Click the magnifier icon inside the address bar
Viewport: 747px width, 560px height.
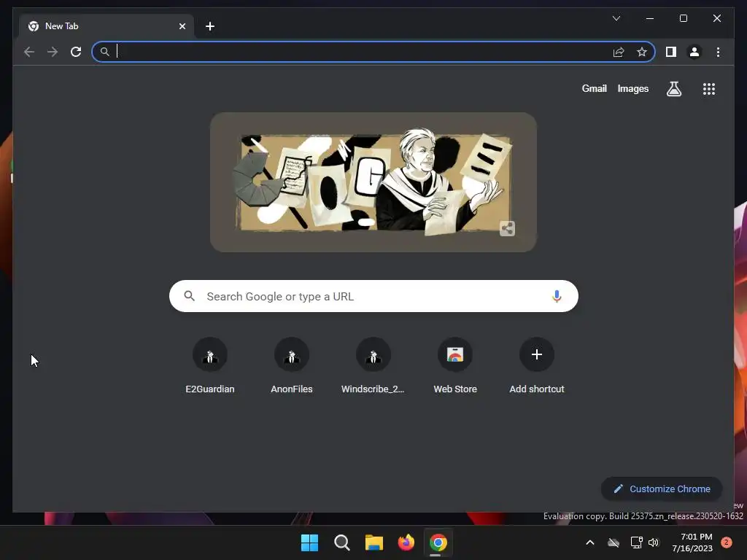point(105,52)
